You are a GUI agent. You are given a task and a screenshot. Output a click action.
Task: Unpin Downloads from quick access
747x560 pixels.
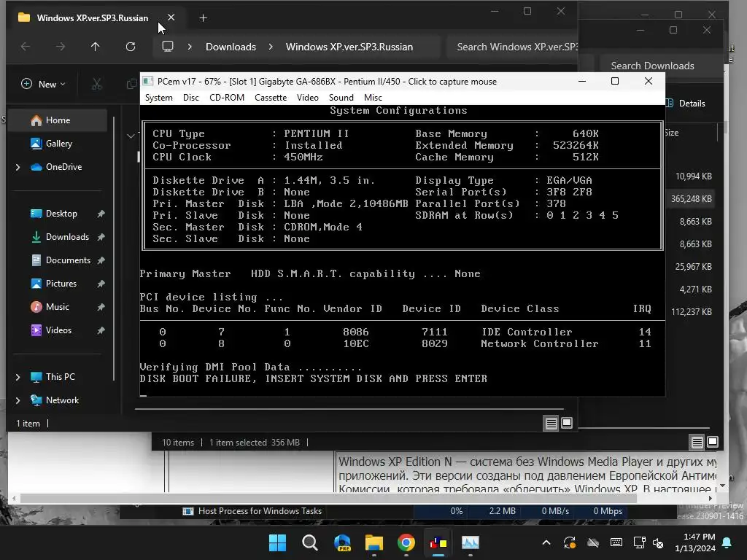coord(101,237)
